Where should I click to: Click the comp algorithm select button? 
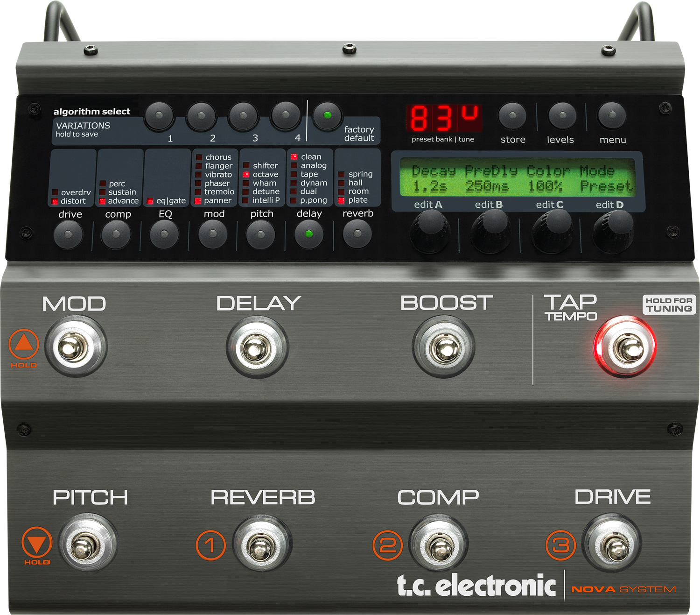[116, 234]
